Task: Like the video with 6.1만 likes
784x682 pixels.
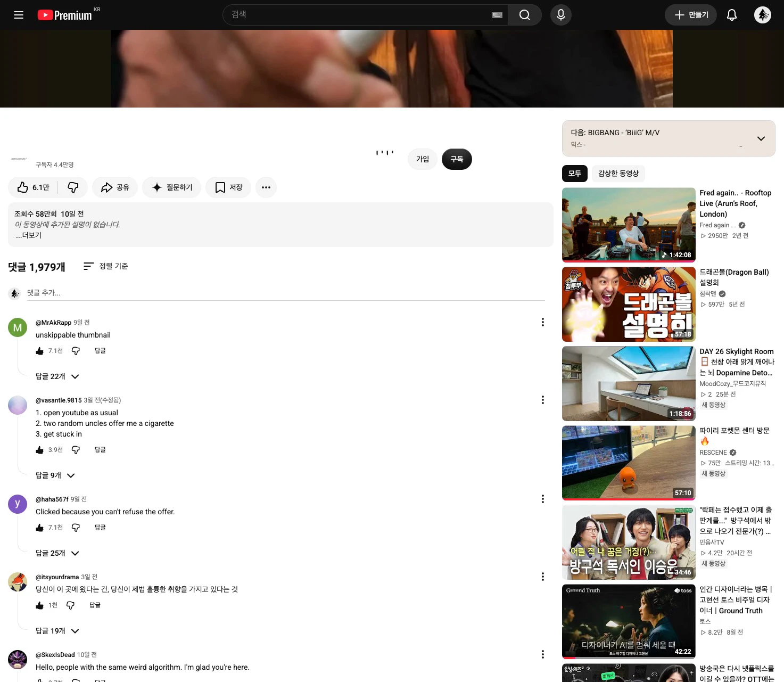Action: point(34,187)
